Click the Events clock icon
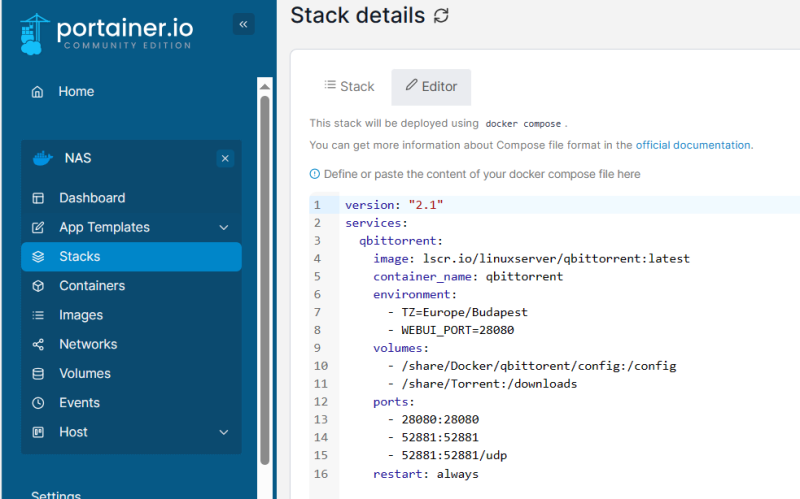The image size is (800, 499). pyautogui.click(x=38, y=403)
